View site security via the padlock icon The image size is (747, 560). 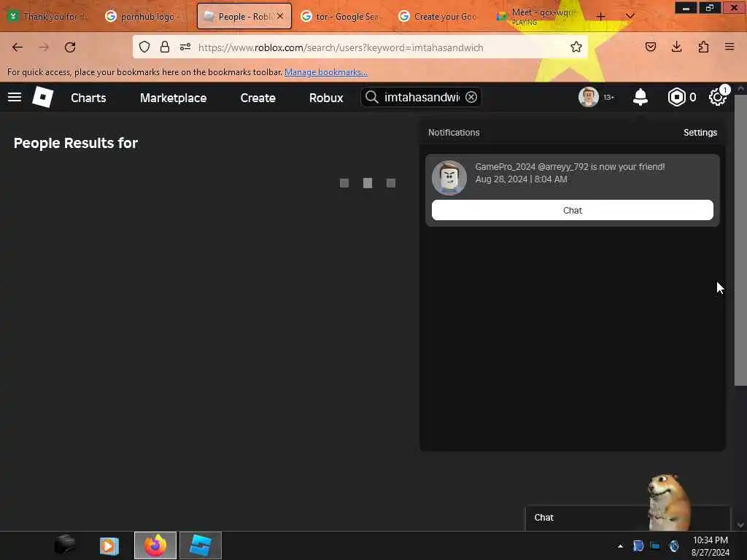coord(165,47)
